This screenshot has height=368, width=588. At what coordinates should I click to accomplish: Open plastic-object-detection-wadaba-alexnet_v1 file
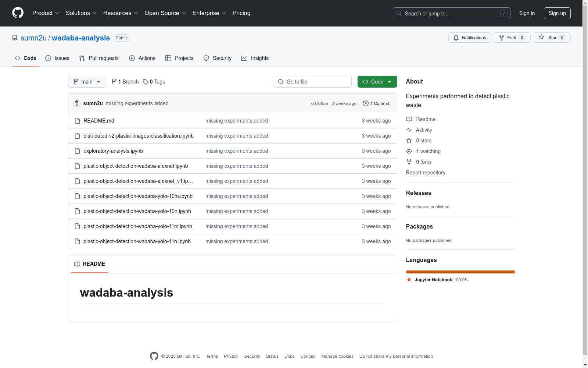(138, 181)
